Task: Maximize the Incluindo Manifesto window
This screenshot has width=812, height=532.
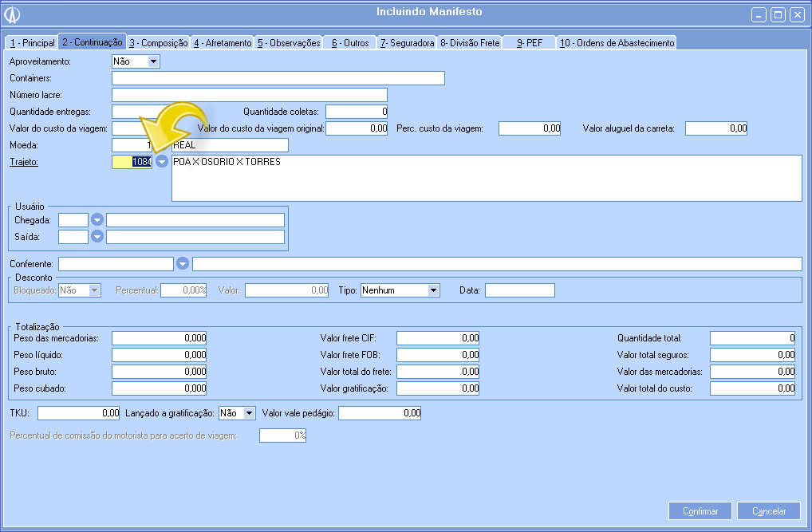Action: [778, 14]
